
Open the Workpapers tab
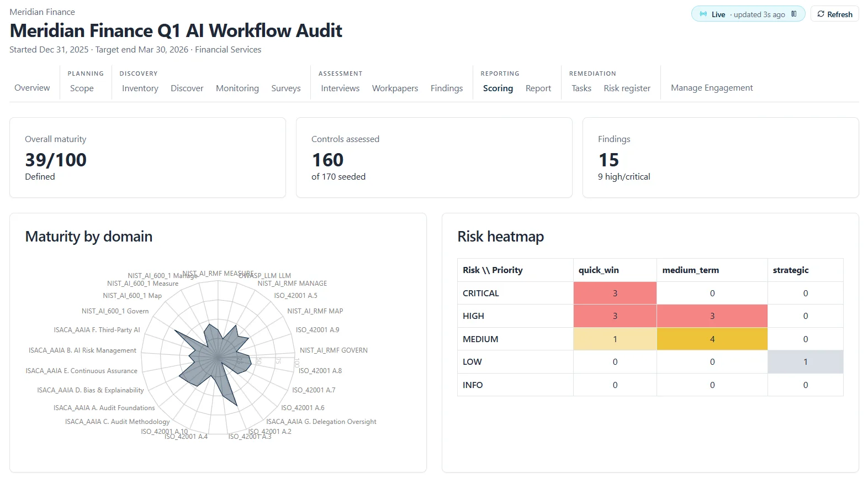click(x=395, y=88)
